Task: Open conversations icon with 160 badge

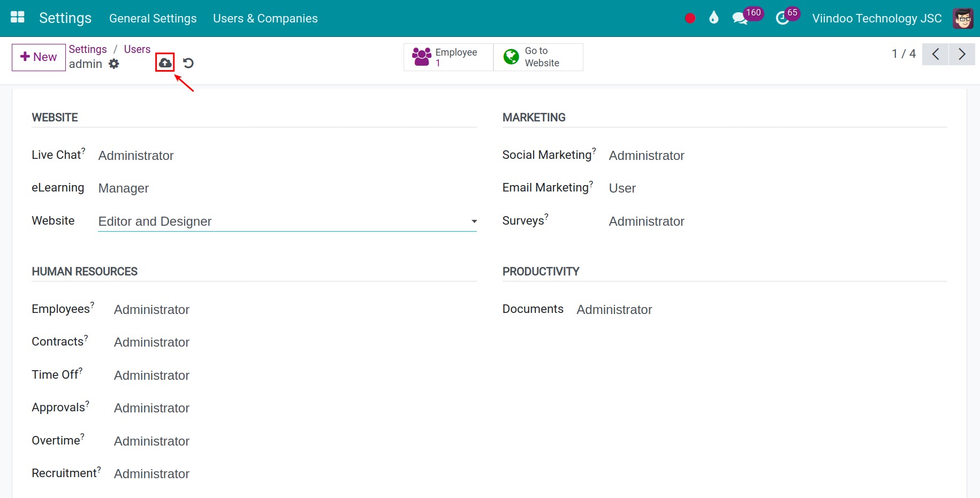Action: point(747,17)
